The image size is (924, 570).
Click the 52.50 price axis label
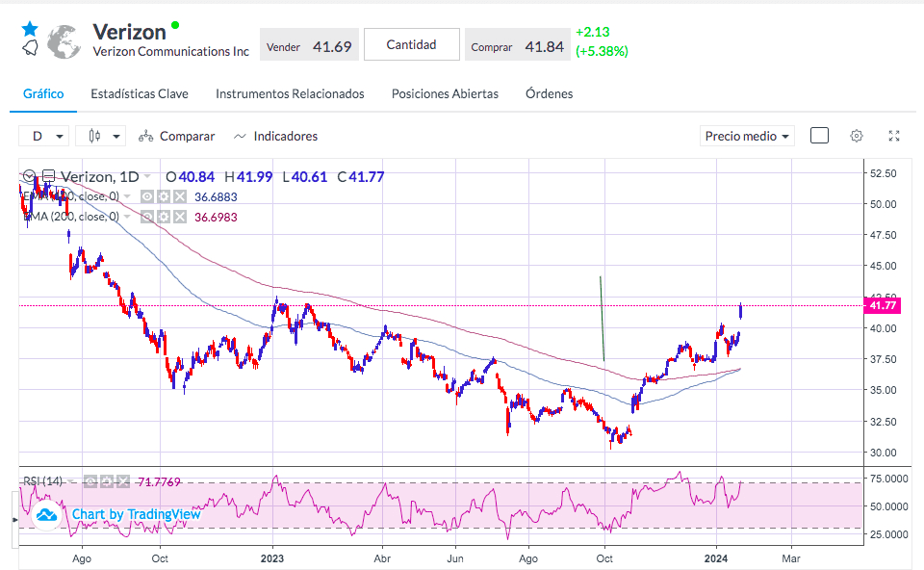884,173
